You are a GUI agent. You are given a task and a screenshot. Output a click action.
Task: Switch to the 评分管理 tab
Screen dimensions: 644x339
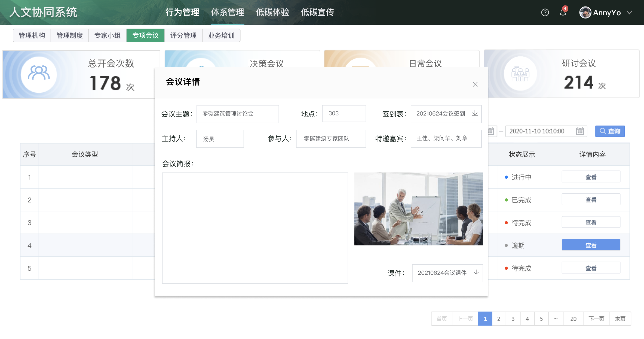[x=183, y=35]
